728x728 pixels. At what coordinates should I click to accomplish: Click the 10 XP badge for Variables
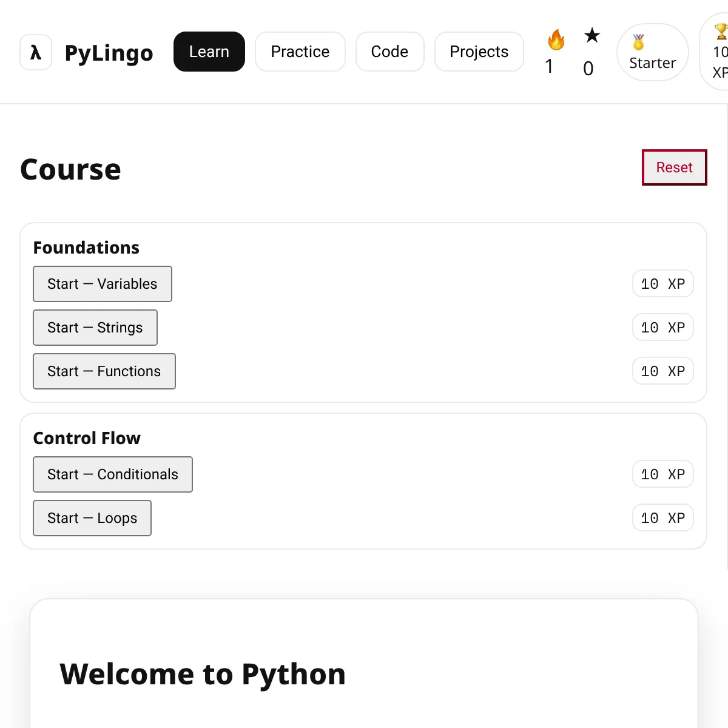663,284
